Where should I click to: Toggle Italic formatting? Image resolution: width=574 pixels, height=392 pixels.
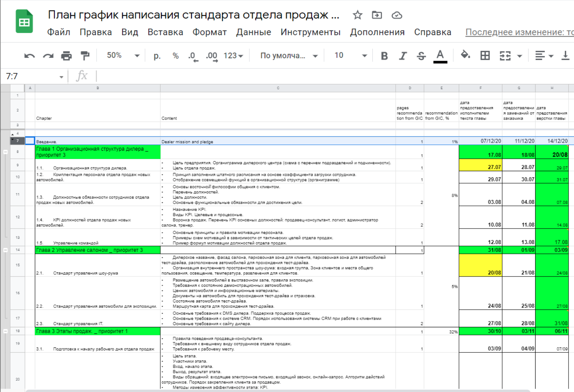[403, 56]
